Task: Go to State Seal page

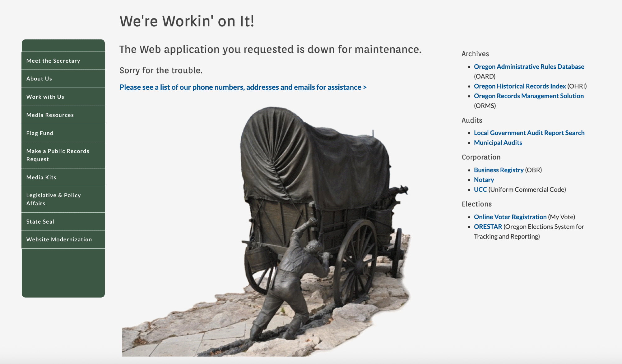Action: (40, 221)
